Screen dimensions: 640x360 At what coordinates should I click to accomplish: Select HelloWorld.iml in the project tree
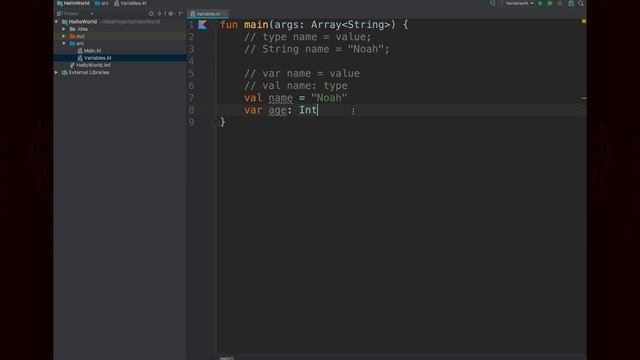[90, 65]
